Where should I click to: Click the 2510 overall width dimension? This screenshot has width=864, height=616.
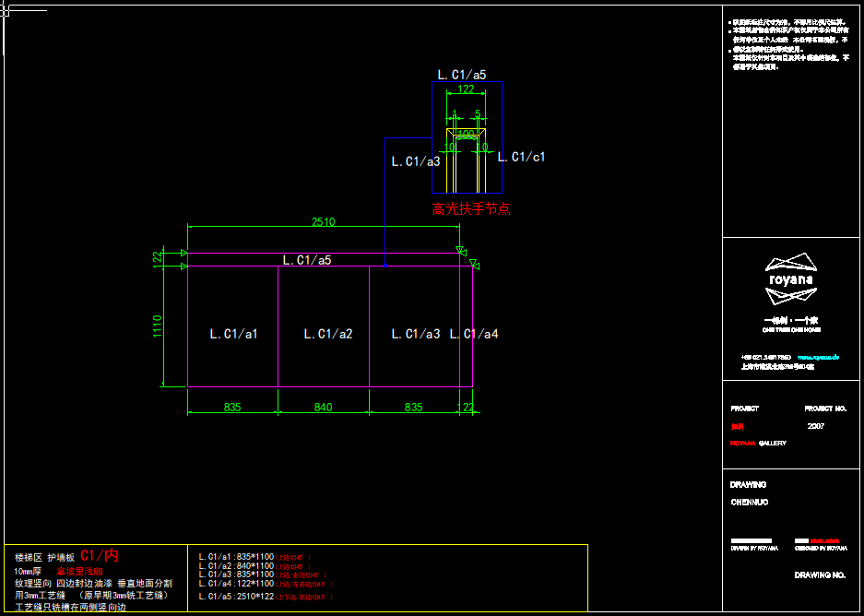[x=323, y=222]
